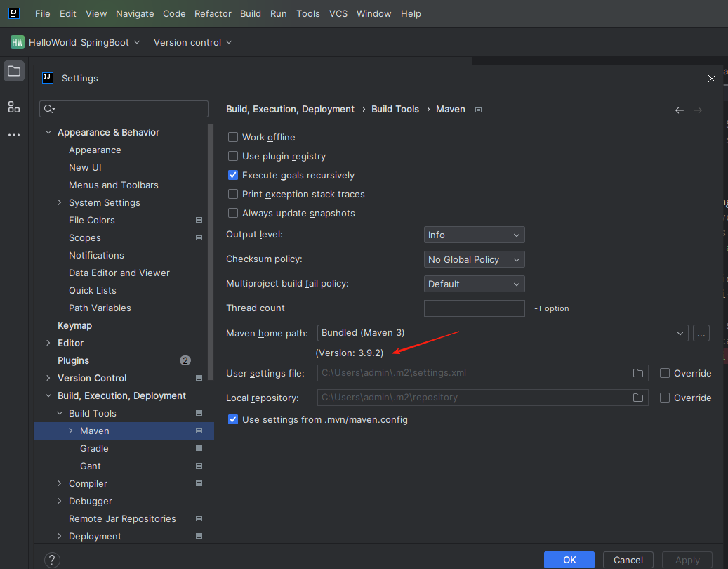Screen dimensions: 728x569
Task: Open the Structure tool window icon
Action: click(14, 107)
